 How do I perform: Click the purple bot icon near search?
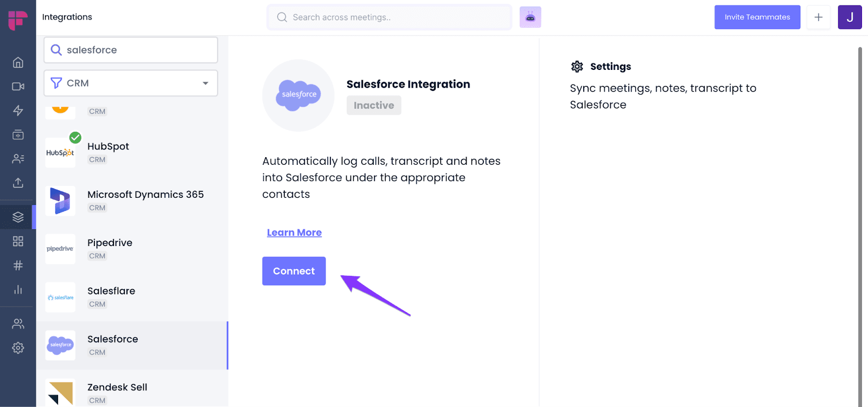(x=530, y=17)
